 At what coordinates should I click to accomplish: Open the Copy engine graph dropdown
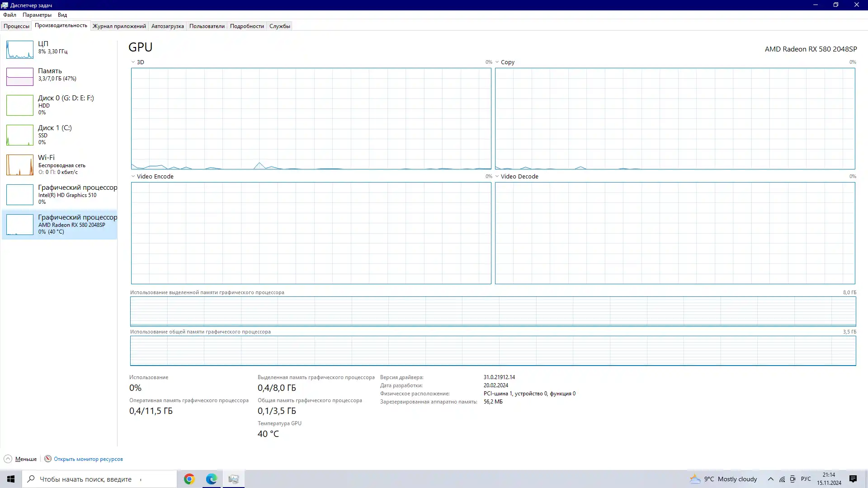(497, 62)
